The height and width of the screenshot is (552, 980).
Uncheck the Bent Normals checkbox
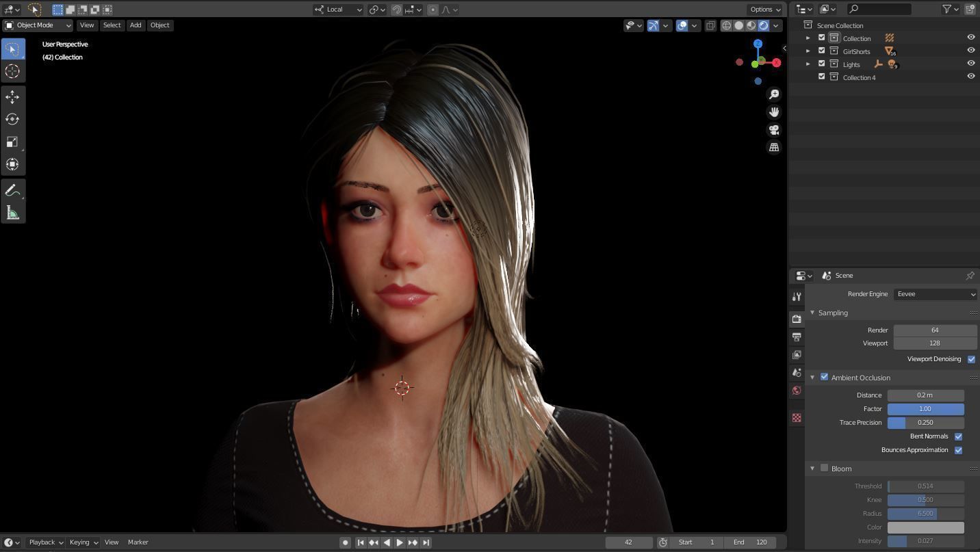[958, 436]
